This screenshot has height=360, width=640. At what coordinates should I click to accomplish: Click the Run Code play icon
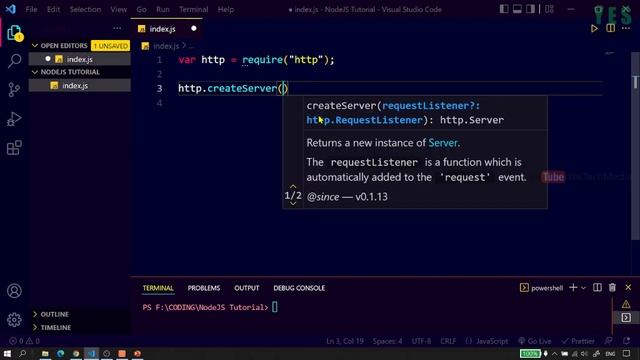[594, 29]
